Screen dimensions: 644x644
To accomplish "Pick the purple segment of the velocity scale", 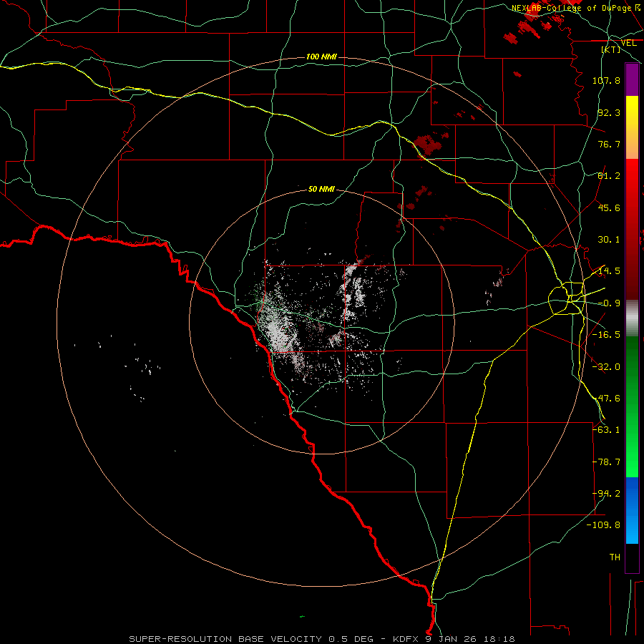I will (x=632, y=79).
